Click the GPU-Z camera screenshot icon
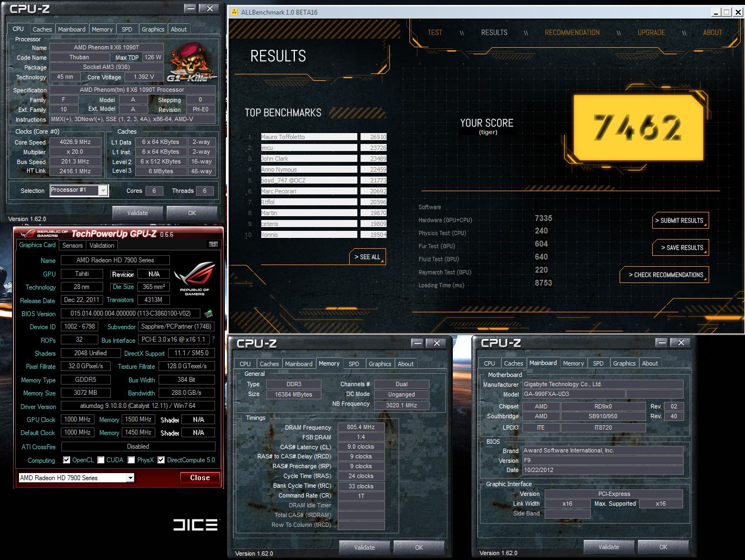This screenshot has width=745, height=560. pyautogui.click(x=213, y=244)
